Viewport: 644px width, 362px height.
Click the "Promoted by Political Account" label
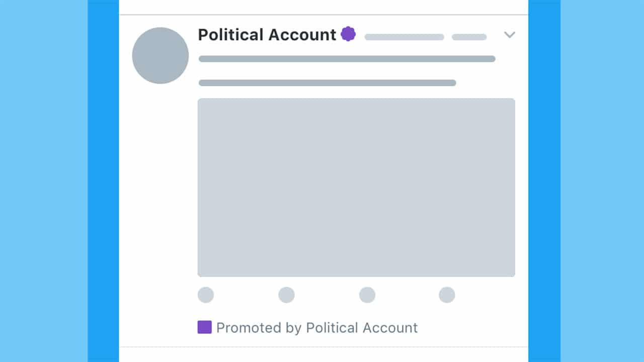(317, 328)
